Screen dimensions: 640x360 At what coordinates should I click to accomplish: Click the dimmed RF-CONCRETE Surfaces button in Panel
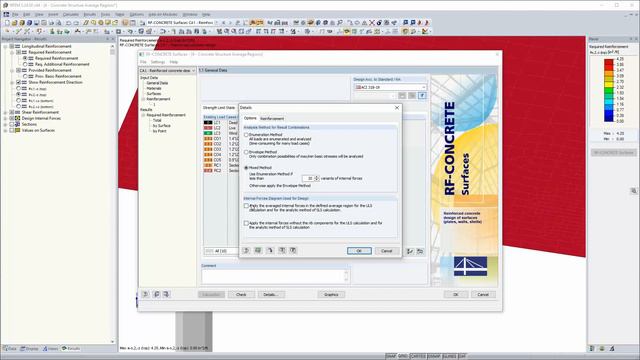613,153
